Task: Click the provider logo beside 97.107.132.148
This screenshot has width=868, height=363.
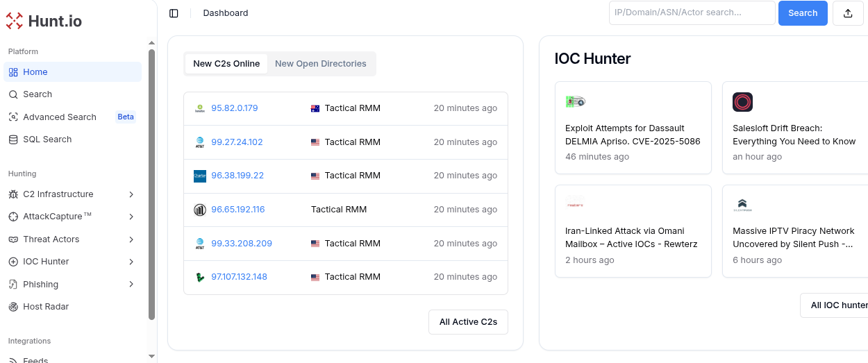Action: click(200, 277)
